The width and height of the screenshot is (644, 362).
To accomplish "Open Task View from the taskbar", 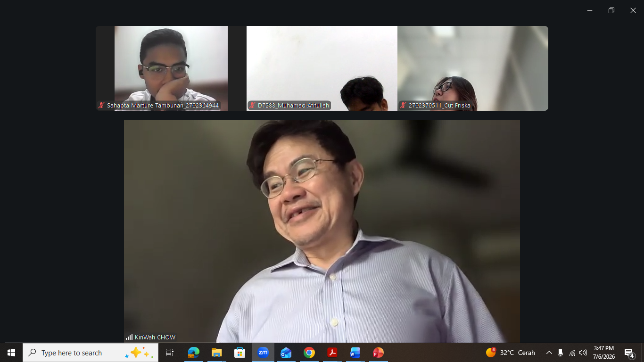I will tap(170, 353).
